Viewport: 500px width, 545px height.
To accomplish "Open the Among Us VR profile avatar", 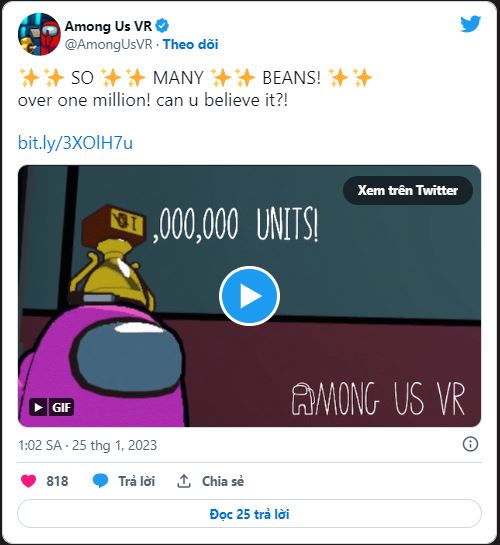I will point(39,34).
